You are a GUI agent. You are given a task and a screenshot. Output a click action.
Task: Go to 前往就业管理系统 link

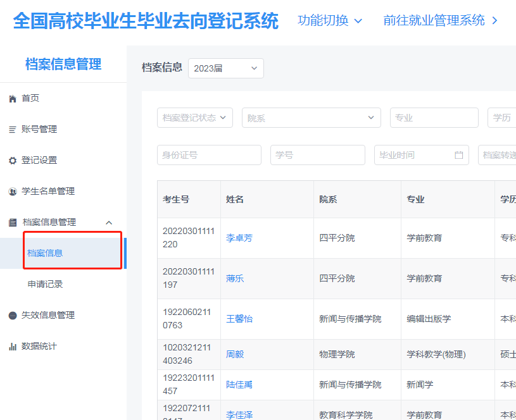pos(441,20)
